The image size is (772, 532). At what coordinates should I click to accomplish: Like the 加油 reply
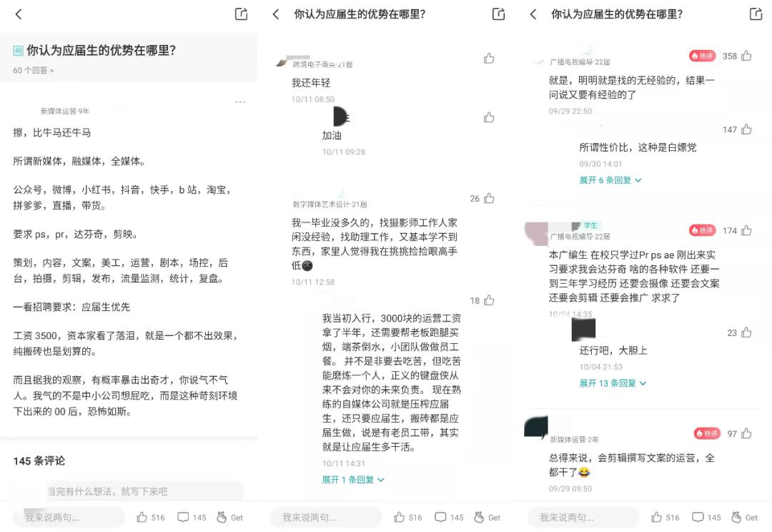click(x=489, y=117)
